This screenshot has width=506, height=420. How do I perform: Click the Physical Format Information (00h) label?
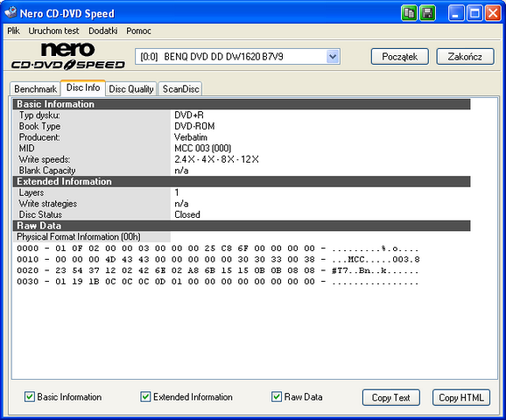tap(79, 237)
